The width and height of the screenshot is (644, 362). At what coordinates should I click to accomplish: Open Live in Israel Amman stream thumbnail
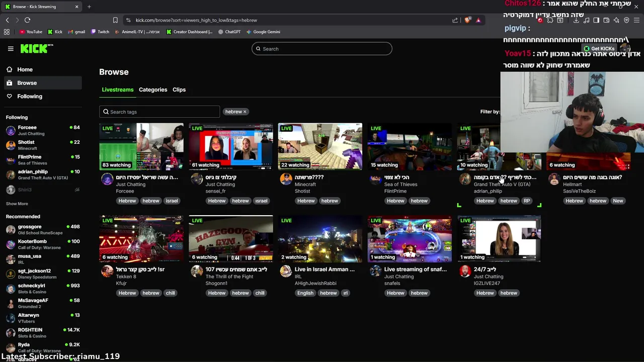(320, 239)
